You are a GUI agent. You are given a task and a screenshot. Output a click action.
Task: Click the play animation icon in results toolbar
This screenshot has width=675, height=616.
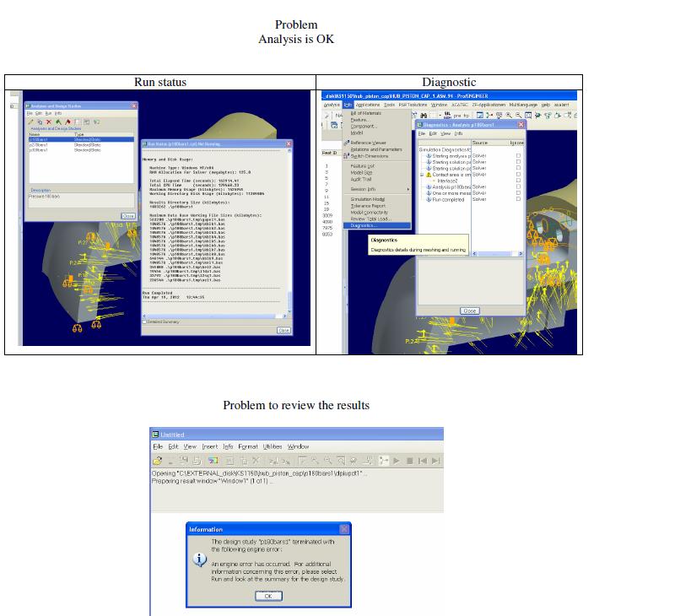click(x=397, y=461)
